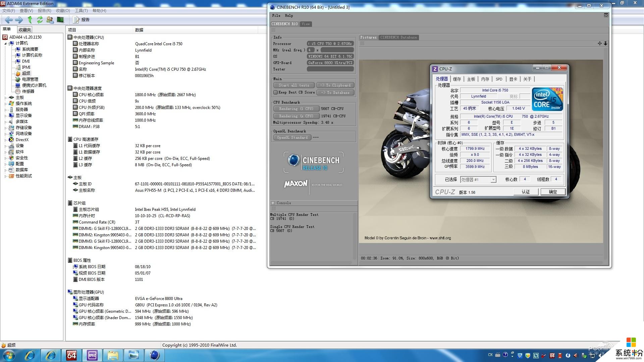Image resolution: width=644 pixels, height=362 pixels.
Task: Toggle the Keep Best CB Score checkbox
Action: (275, 92)
